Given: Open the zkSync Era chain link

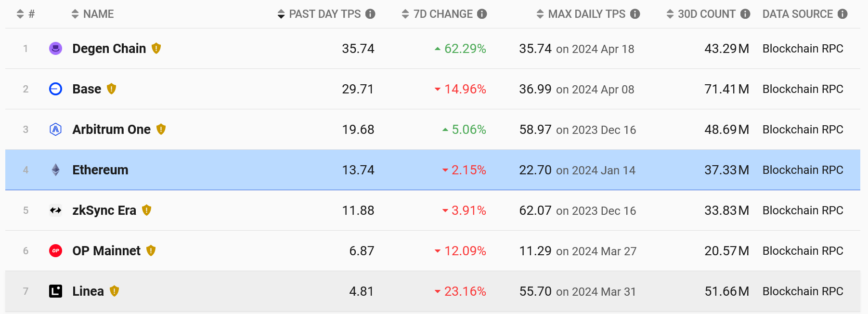Looking at the screenshot, I should point(104,210).
